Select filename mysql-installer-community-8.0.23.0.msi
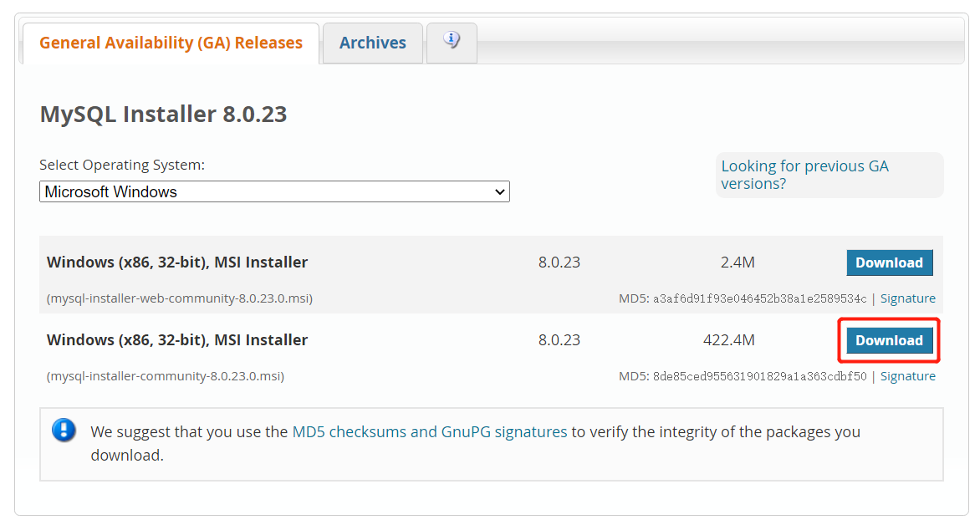This screenshot has width=980, height=530. click(x=166, y=376)
